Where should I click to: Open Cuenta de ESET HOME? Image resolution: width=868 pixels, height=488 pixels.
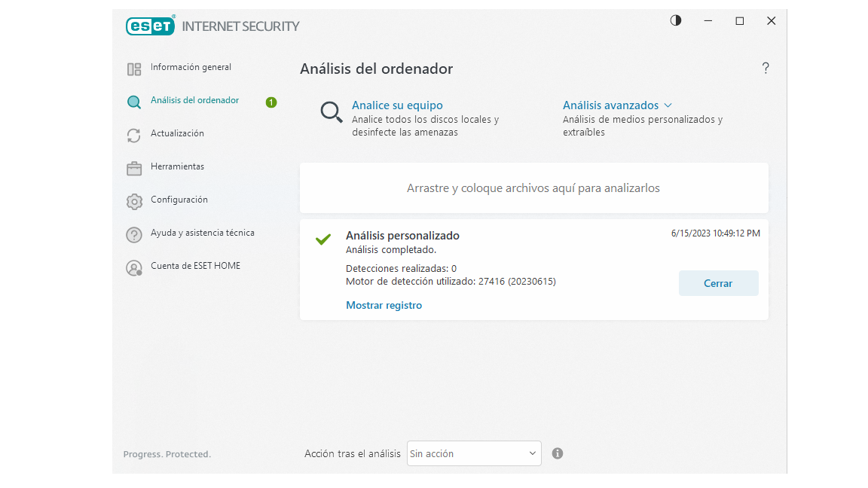[195, 266]
